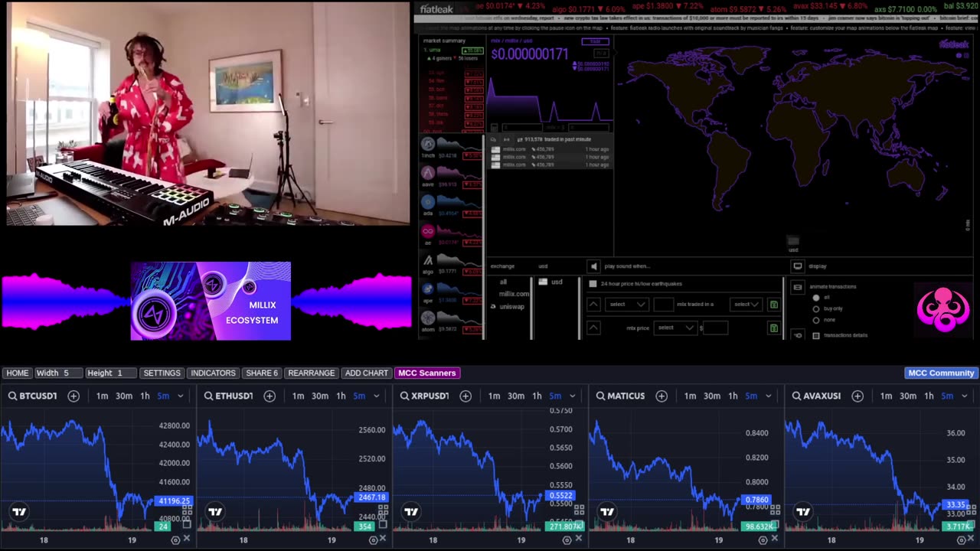Select the uniswap exchange in list

click(511, 306)
